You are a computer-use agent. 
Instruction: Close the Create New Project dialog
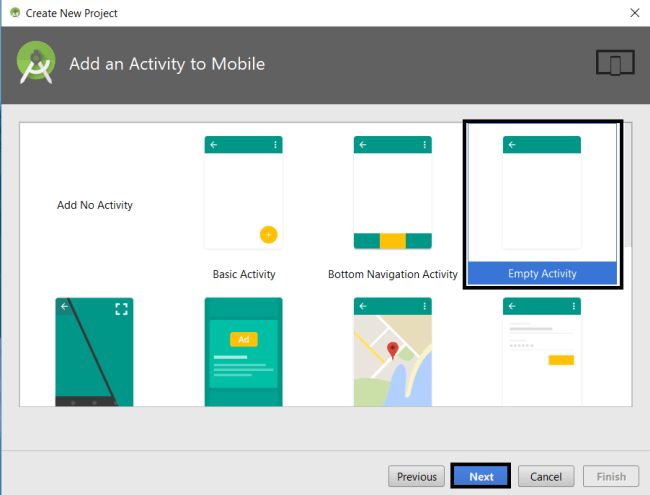tap(635, 13)
